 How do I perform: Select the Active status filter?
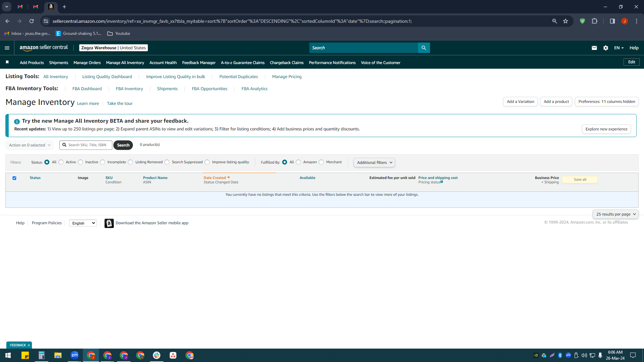[61, 162]
